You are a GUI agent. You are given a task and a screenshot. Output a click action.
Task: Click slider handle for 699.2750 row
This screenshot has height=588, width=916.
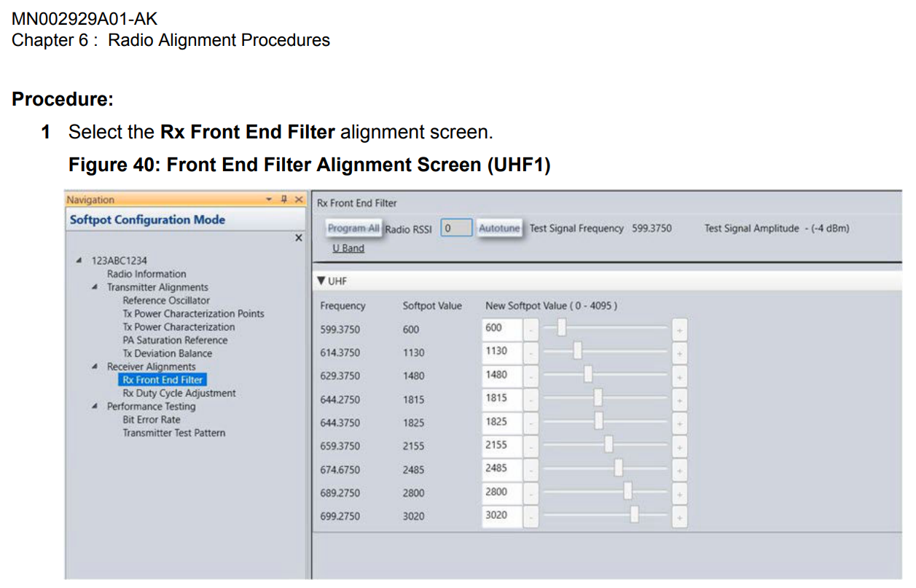coord(635,514)
